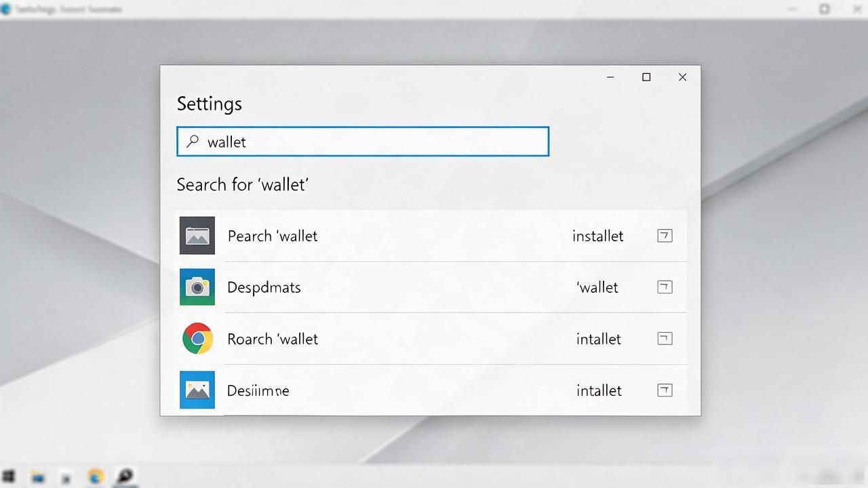Screen dimensions: 868x488
Task: Choose the blue photo icon beside Desiimne
Action: coord(197,390)
